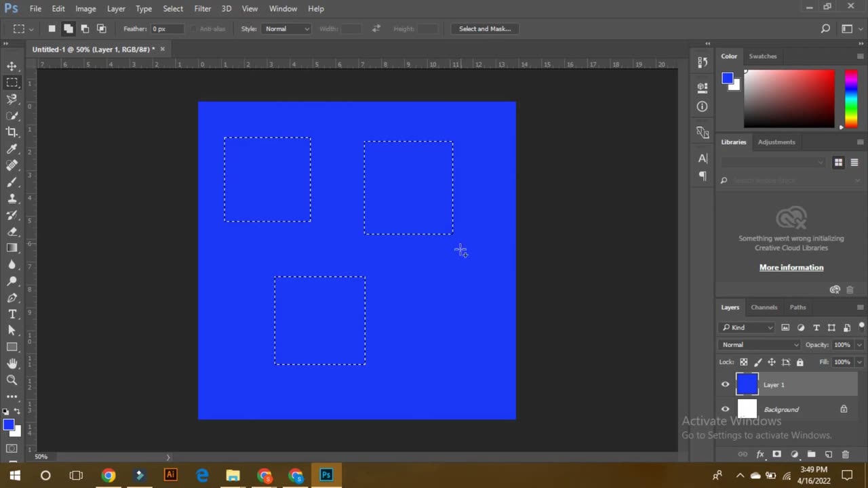Click the Feather input field
This screenshot has height=488, width=868.
tap(166, 28)
